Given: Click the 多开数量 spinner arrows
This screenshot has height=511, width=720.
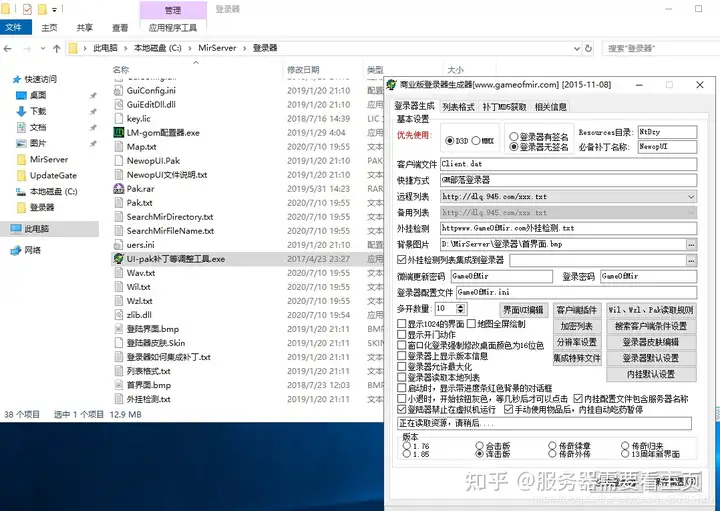Looking at the screenshot, I should point(461,309).
